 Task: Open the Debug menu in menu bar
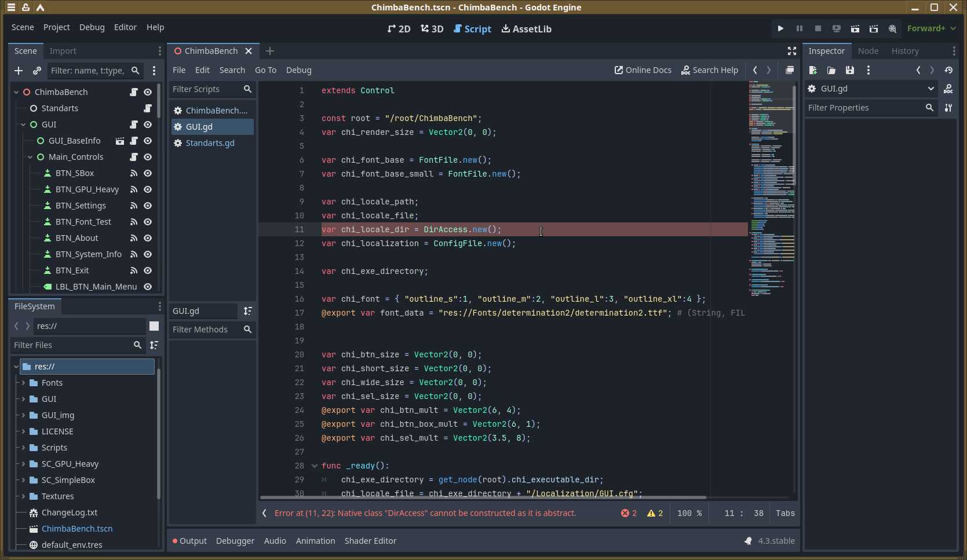pyautogui.click(x=92, y=27)
